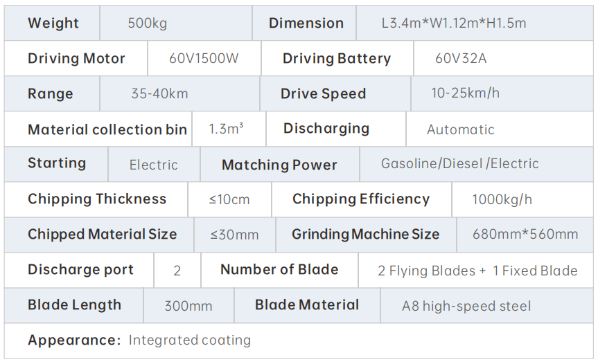The height and width of the screenshot is (364, 598).
Task: Click the Automatic discharging value
Action: point(460,129)
